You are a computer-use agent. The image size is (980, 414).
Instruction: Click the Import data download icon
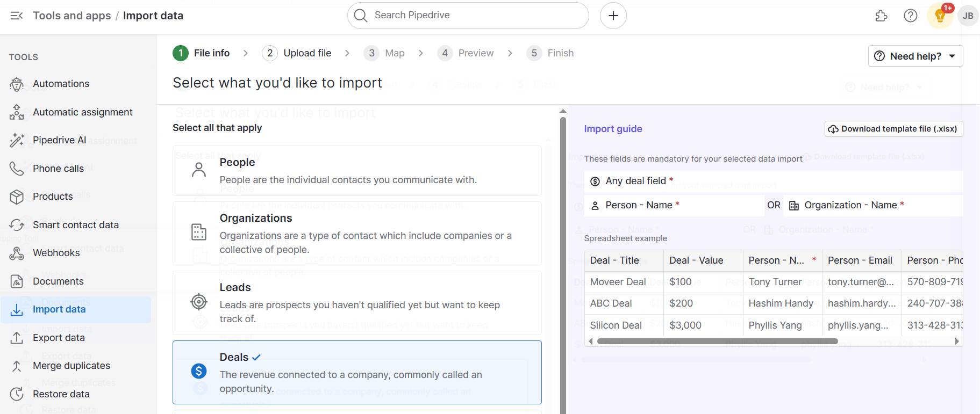pos(17,309)
